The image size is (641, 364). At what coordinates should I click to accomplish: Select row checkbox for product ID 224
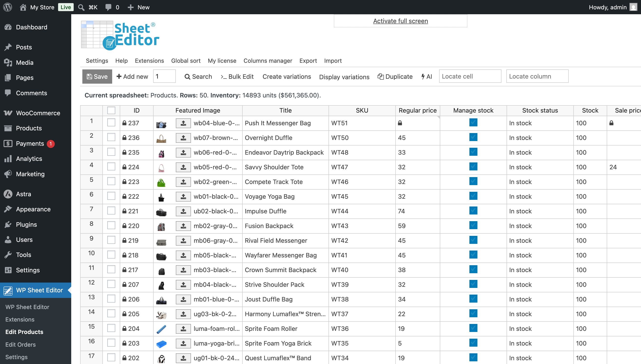[111, 166]
